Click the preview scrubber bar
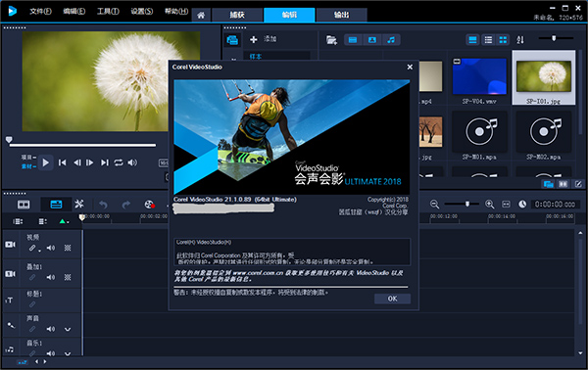 (x=82, y=145)
